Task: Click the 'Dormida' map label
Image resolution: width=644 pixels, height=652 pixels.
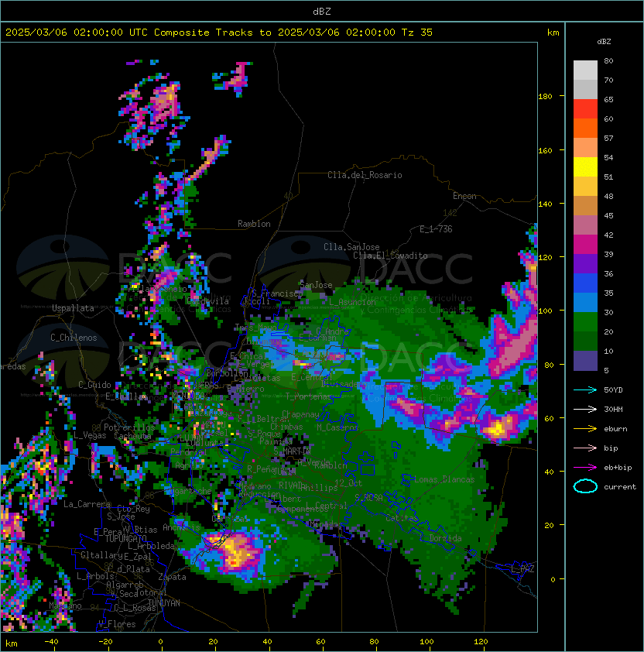Action: pyautogui.click(x=445, y=538)
